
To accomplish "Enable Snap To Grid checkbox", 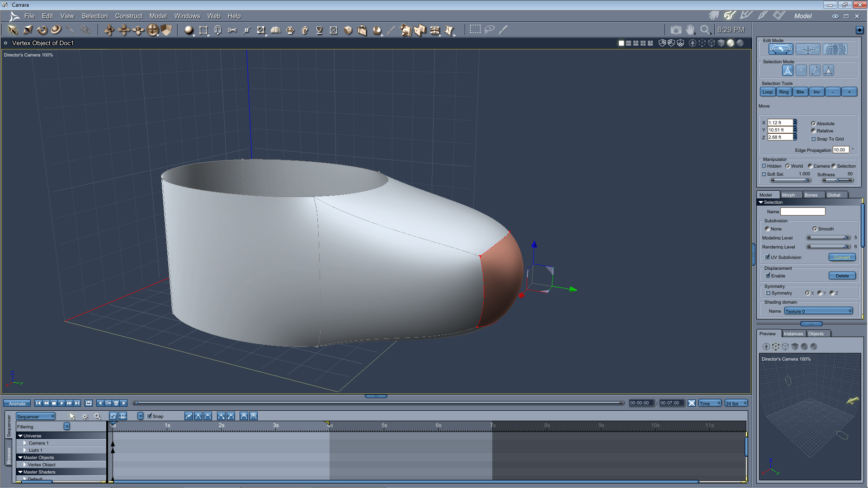I will [814, 139].
